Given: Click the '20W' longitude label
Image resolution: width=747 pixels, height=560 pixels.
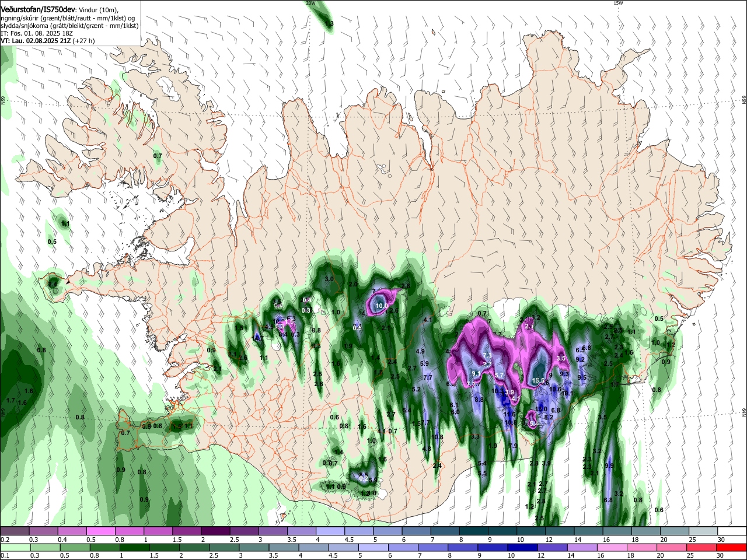Looking at the screenshot, I should pos(310,3).
